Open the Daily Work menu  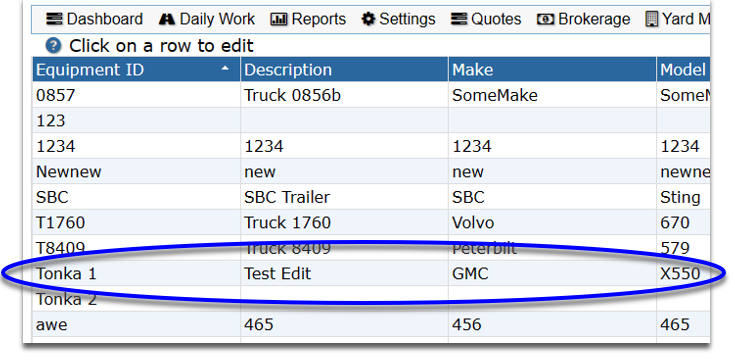207,19
